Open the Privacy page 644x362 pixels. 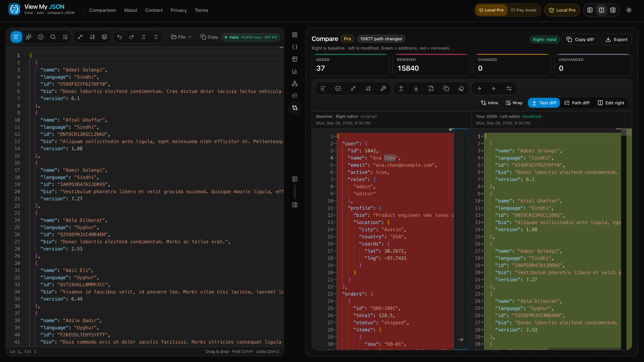coord(179,10)
